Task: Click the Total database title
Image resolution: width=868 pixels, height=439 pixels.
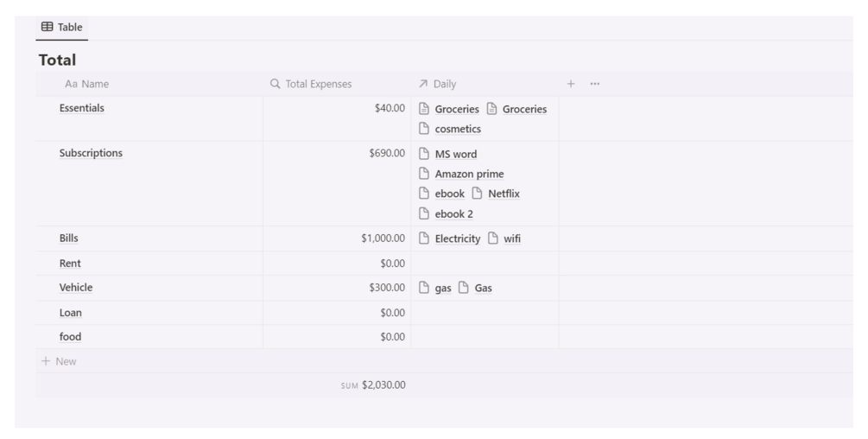Action: [x=58, y=60]
